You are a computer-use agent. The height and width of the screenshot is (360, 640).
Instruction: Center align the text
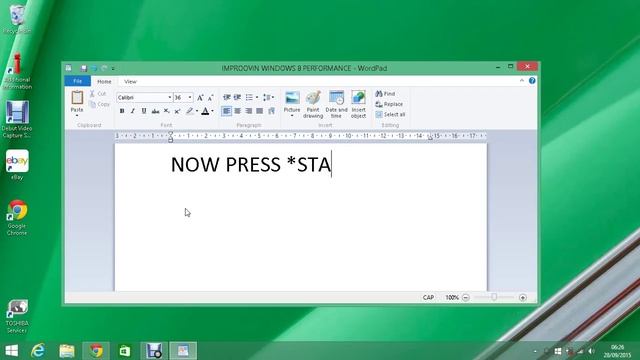click(x=238, y=111)
